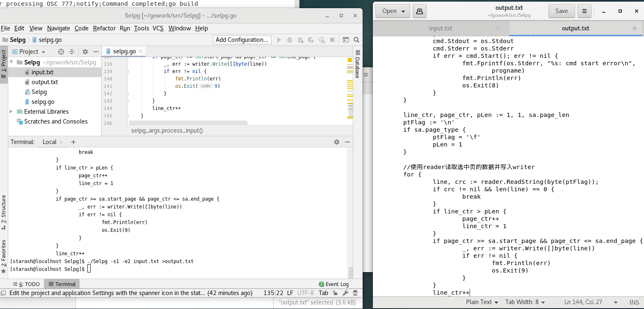644x309 pixels.
Task: Click selpg_args.process_input() breadcrumb
Action: click(167, 130)
